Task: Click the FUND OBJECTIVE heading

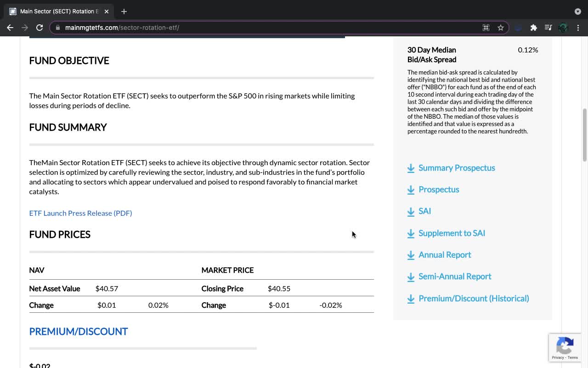Action: [69, 61]
